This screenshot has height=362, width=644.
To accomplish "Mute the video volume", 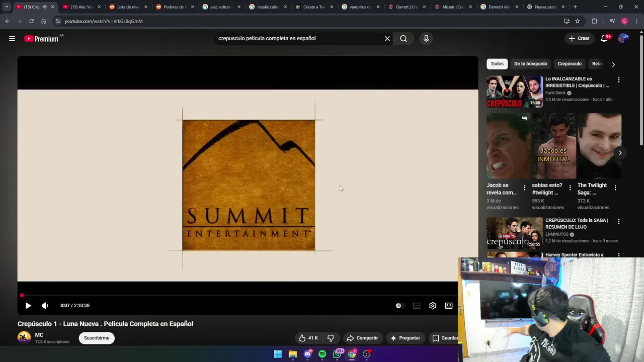I will click(x=45, y=305).
